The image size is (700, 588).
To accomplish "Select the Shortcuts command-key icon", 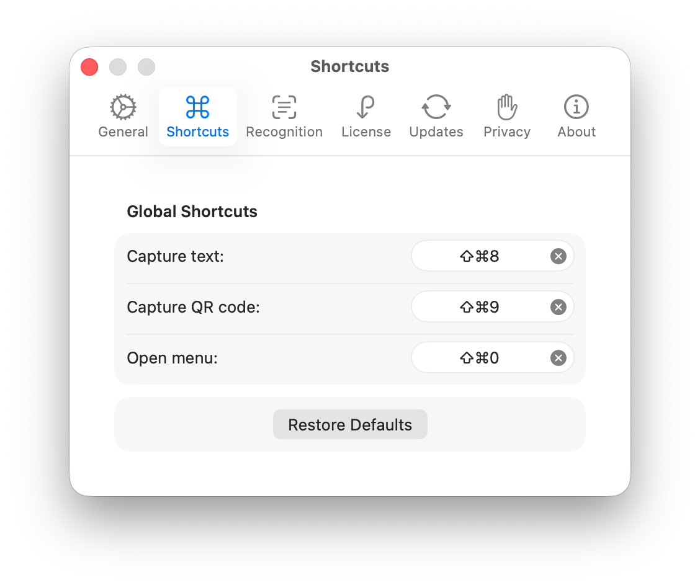I will pos(197,107).
